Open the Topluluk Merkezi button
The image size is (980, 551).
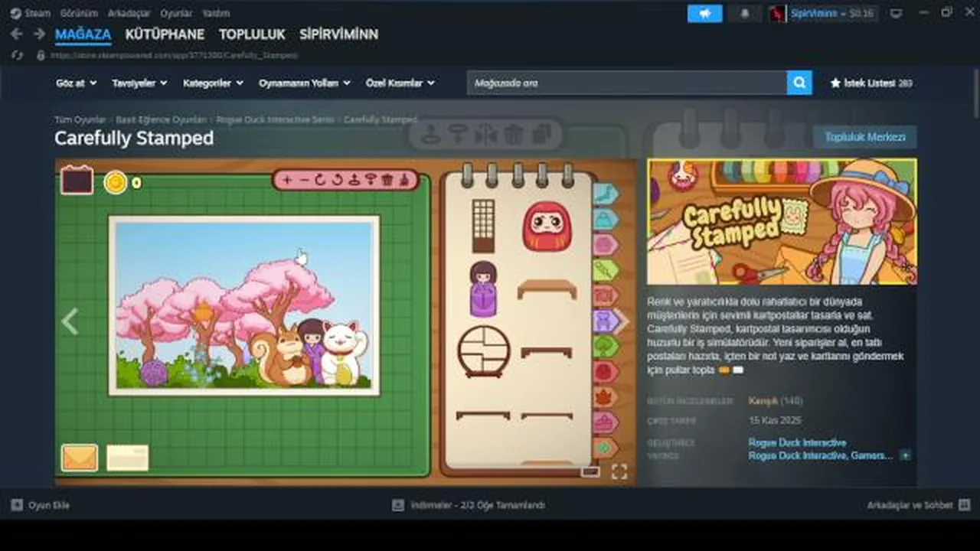[x=865, y=137]
